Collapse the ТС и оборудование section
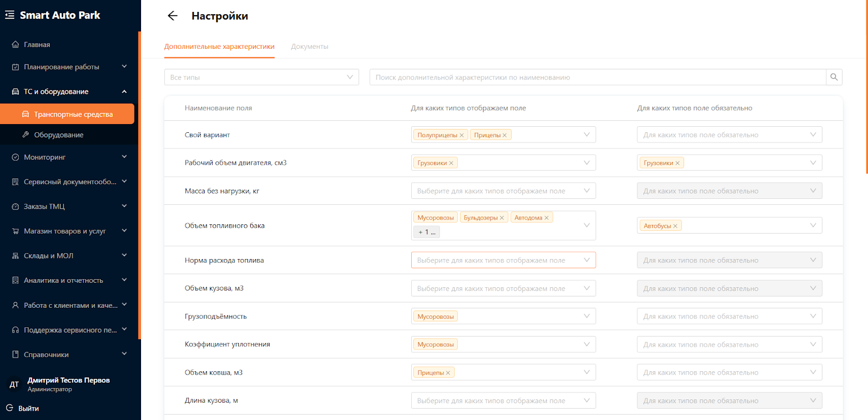 124,92
